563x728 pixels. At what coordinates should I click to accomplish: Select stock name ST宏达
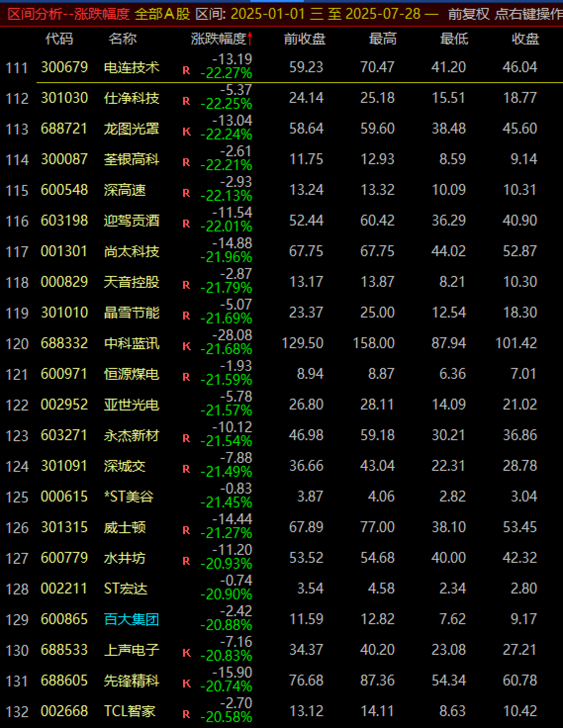coord(126,588)
